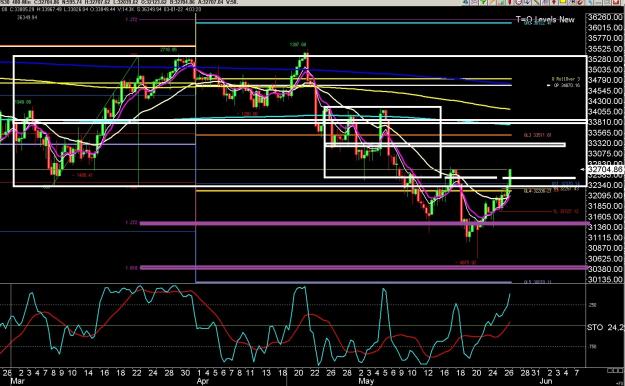625x386 pixels.
Task: Select the 34790.00 price axis value
Action: 605,80
